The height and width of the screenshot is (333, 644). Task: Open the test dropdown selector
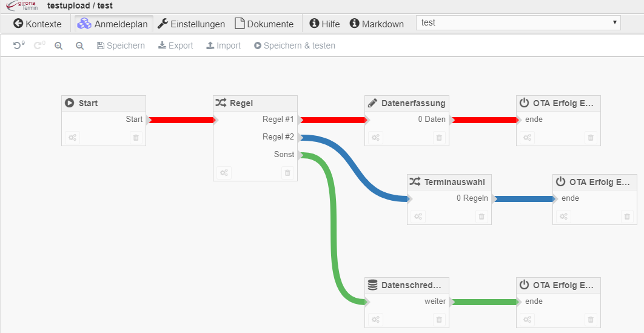point(518,23)
